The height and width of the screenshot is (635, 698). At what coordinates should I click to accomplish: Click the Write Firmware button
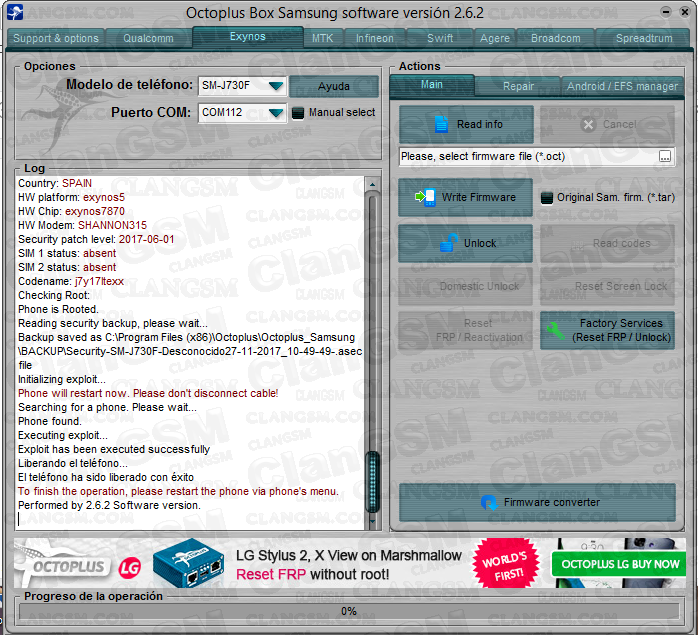[x=465, y=197]
